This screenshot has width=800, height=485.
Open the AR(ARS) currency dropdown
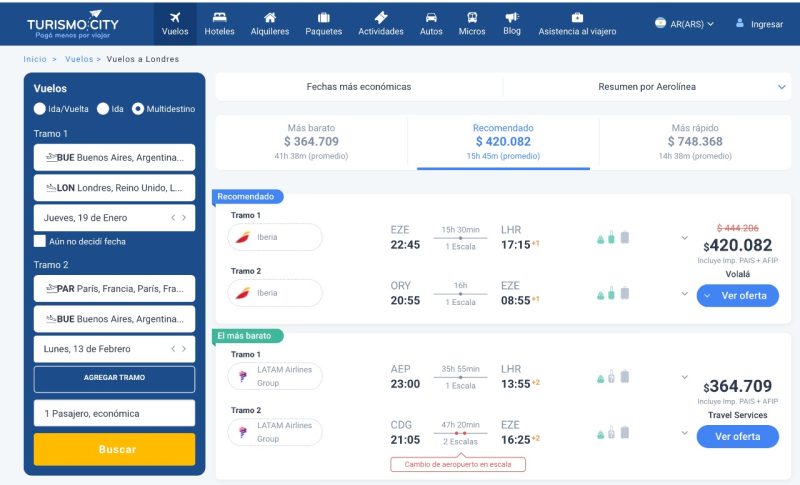coord(685,23)
